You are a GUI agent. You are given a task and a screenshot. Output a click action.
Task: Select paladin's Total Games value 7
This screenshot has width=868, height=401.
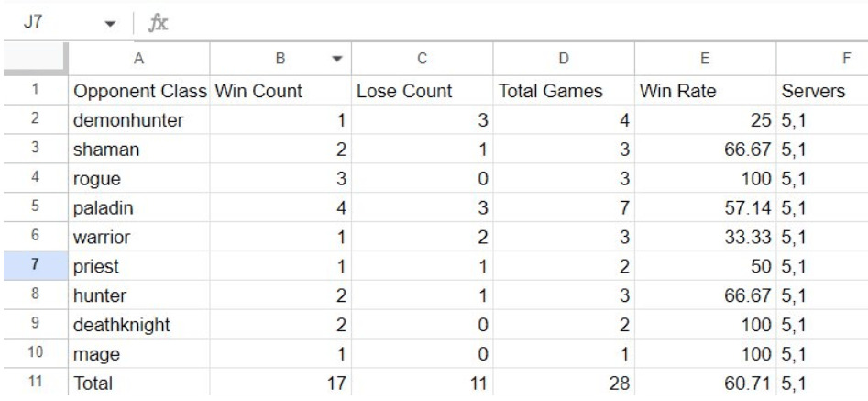564,208
